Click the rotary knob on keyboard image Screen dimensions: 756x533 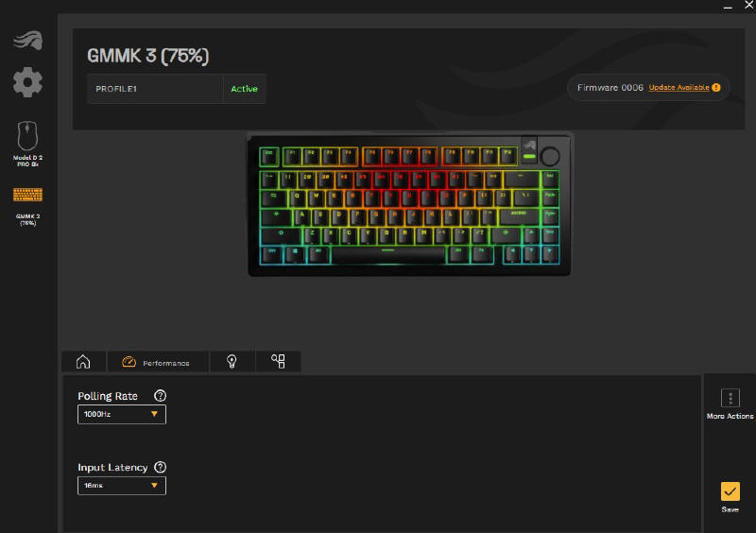[550, 156]
